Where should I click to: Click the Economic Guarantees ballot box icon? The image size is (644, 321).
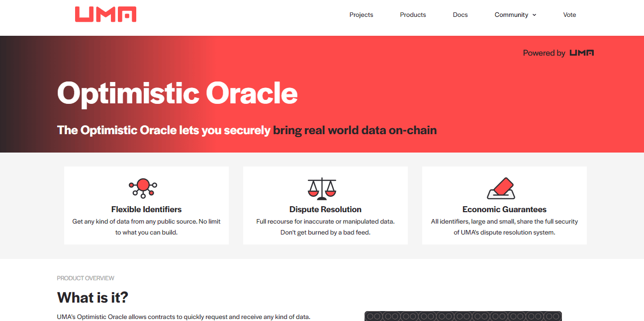pyautogui.click(x=501, y=188)
